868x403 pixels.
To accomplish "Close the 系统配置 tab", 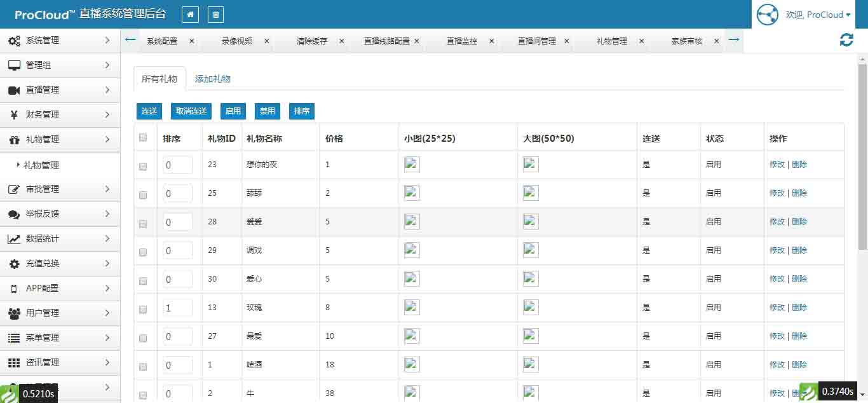I will pyautogui.click(x=191, y=41).
